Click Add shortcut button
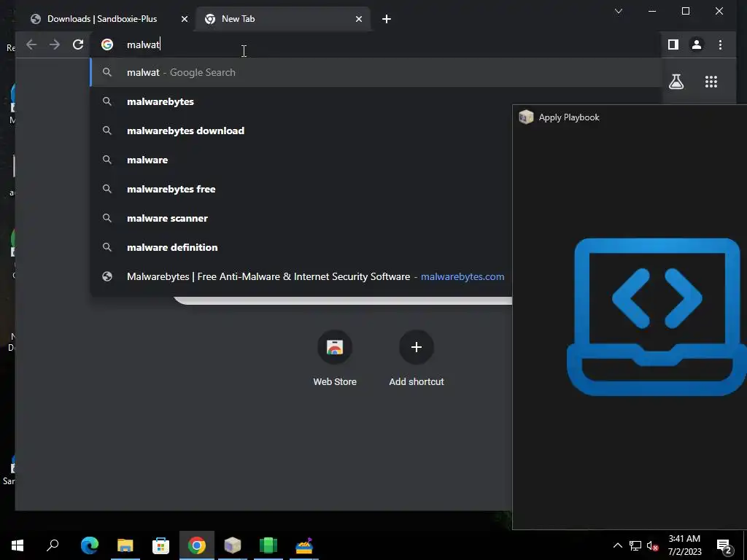The image size is (747, 560). tap(417, 358)
